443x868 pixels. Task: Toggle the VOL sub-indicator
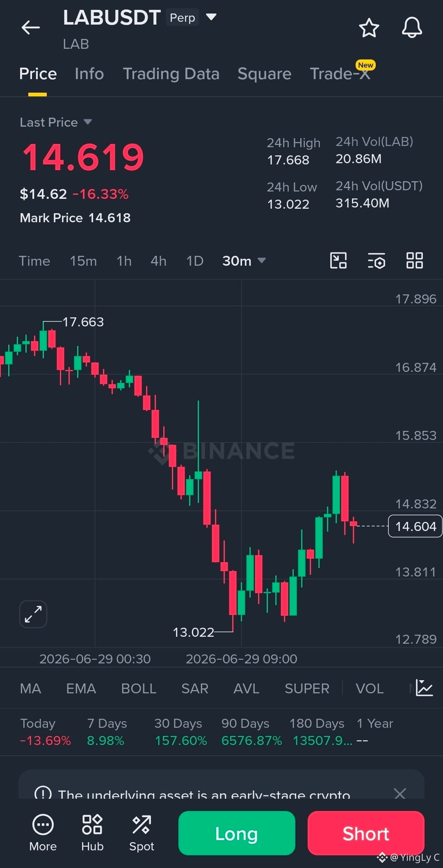pos(370,688)
